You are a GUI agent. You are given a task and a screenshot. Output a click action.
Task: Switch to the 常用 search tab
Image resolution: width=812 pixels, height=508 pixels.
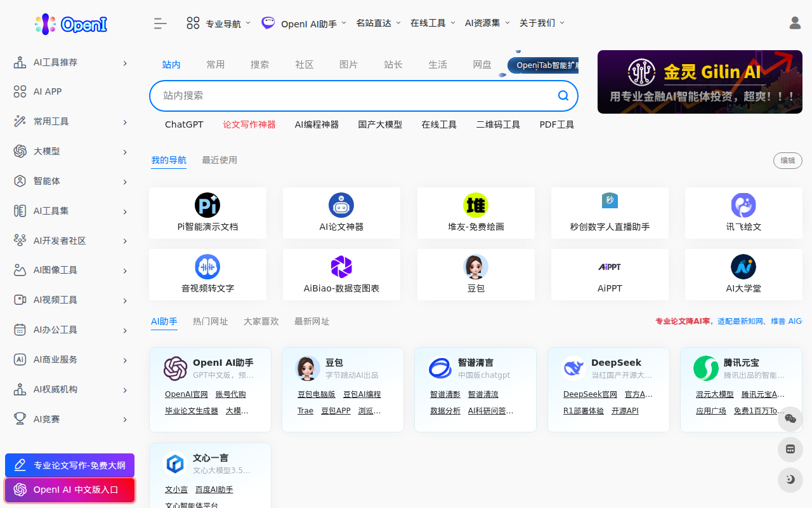click(x=216, y=65)
